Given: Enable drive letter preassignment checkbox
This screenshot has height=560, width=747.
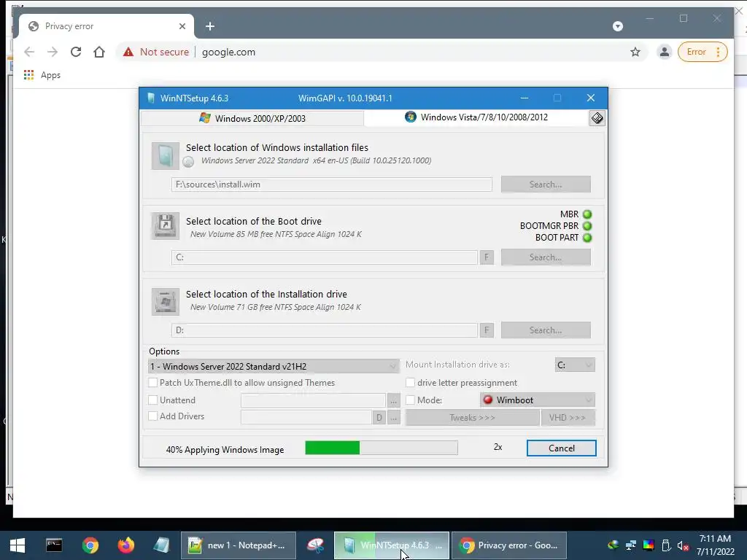Looking at the screenshot, I should 410,382.
